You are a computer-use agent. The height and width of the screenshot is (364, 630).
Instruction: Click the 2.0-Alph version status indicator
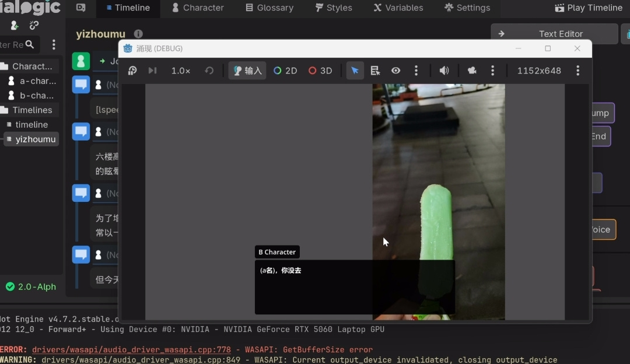[31, 286]
